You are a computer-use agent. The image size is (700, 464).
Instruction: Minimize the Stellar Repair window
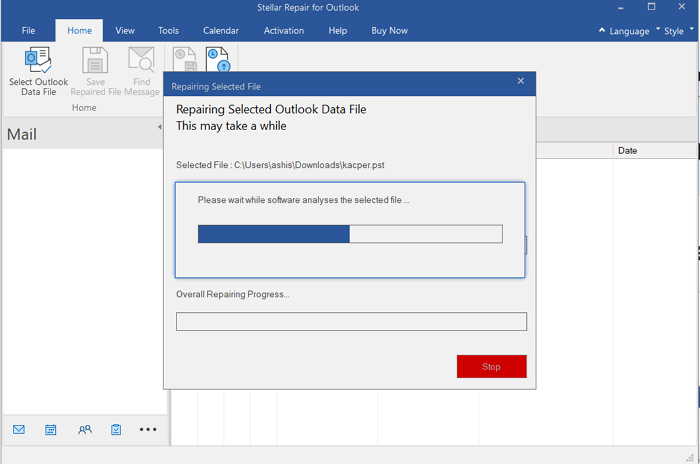(621, 8)
